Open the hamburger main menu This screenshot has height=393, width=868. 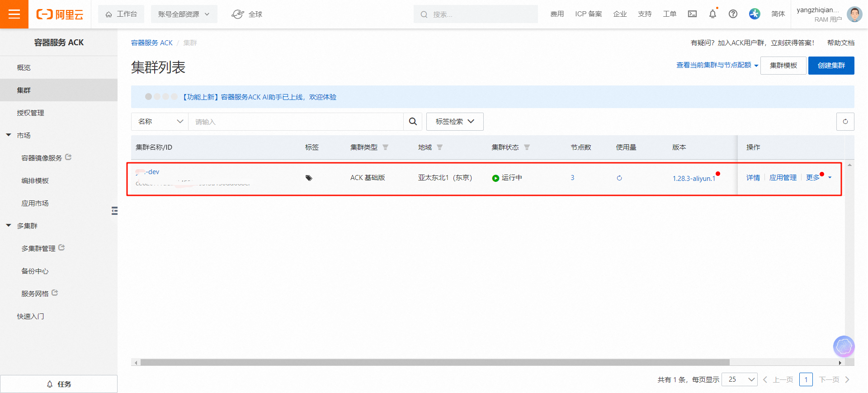[14, 14]
